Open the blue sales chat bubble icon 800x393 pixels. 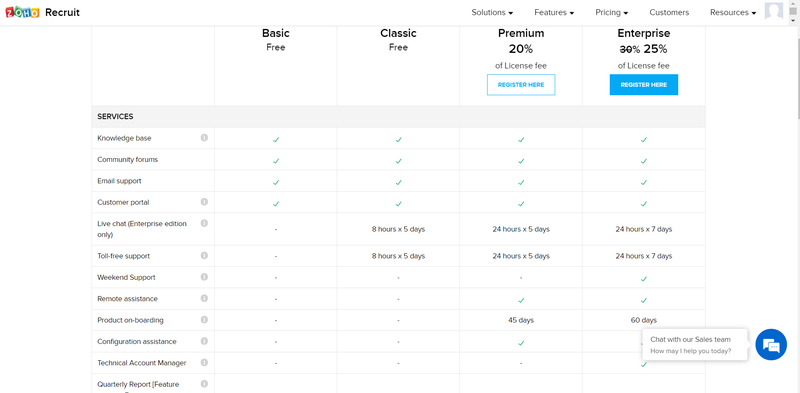(x=771, y=345)
